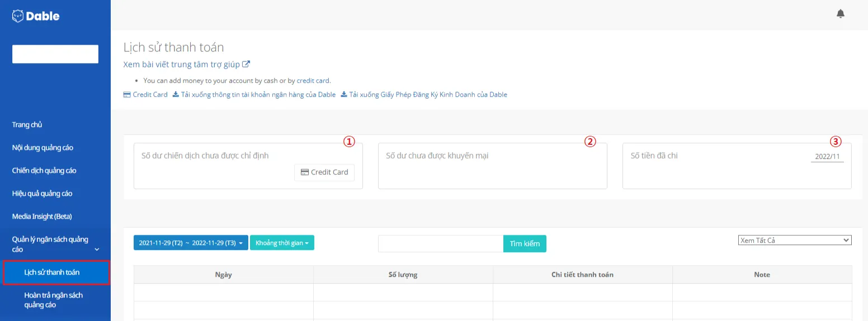The image size is (868, 321).
Task: Select 'Hoàn trả ngân sách quảng cáo' submenu item
Action: pos(54,300)
